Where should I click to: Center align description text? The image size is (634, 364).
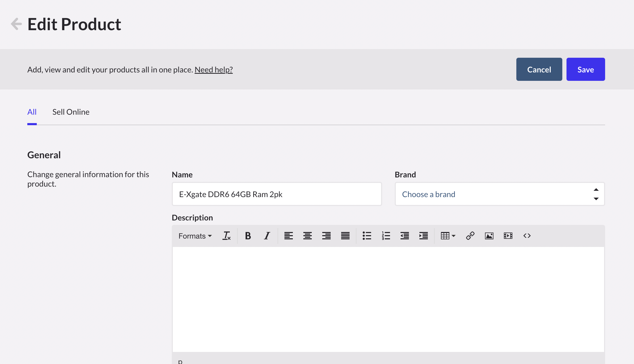[307, 236]
